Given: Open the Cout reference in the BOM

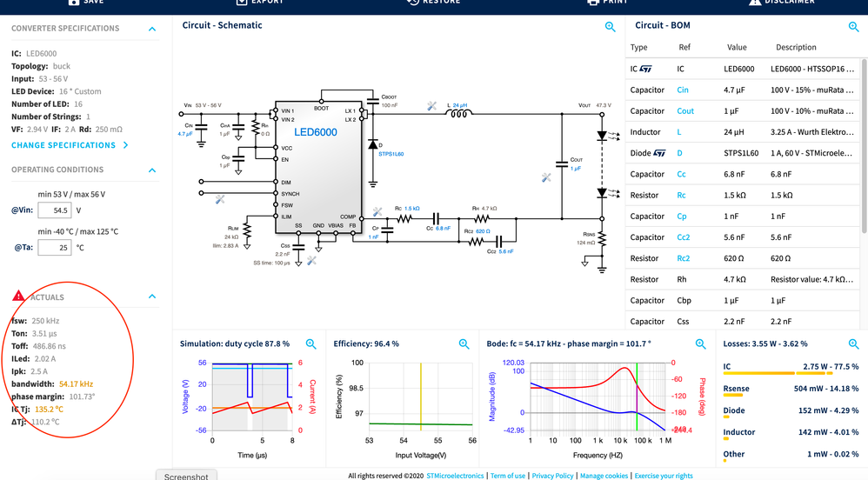Looking at the screenshot, I should point(684,110).
